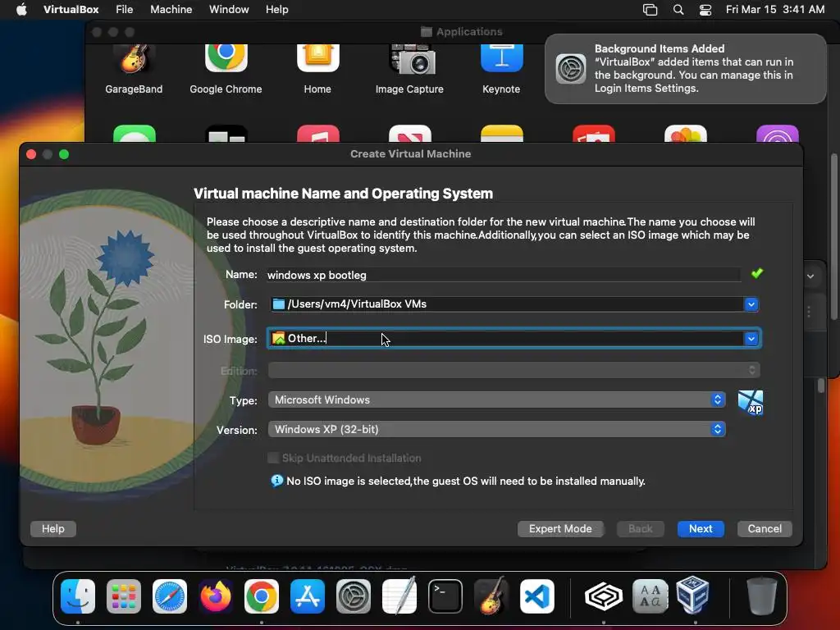Open Google Chrome in the Dock

pos(262,596)
